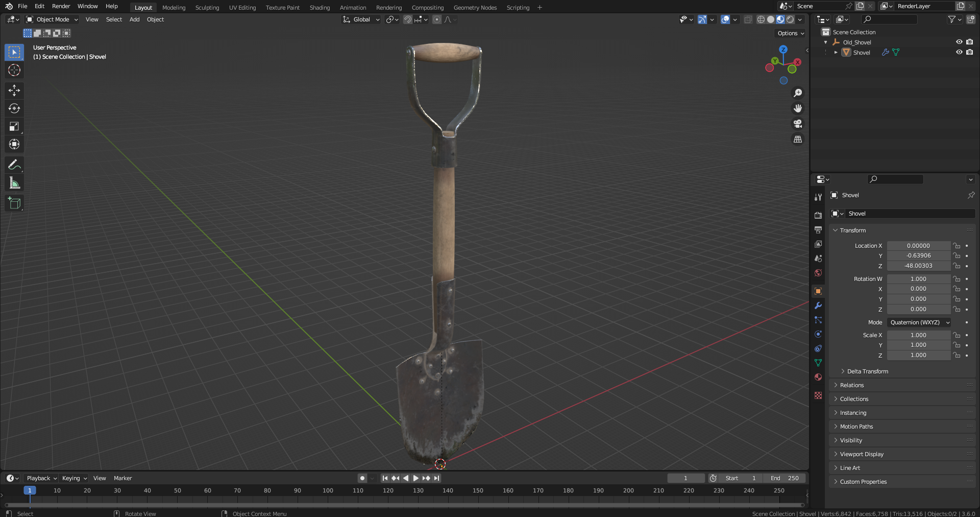
Task: Switch to the Shading workspace tab
Action: [320, 8]
